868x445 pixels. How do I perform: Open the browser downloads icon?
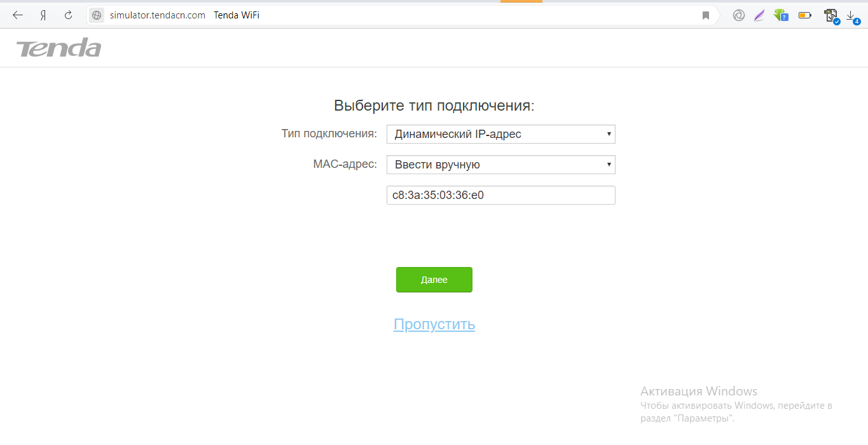[x=852, y=17]
